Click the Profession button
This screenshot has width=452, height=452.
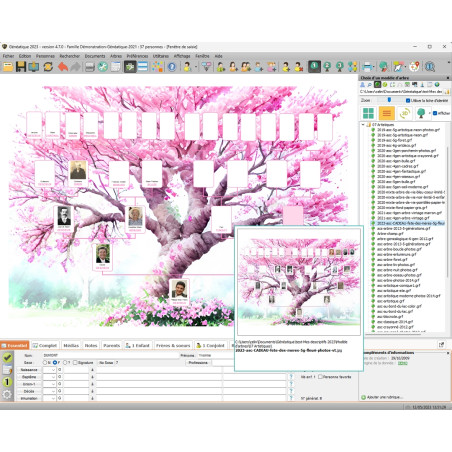click(198, 362)
